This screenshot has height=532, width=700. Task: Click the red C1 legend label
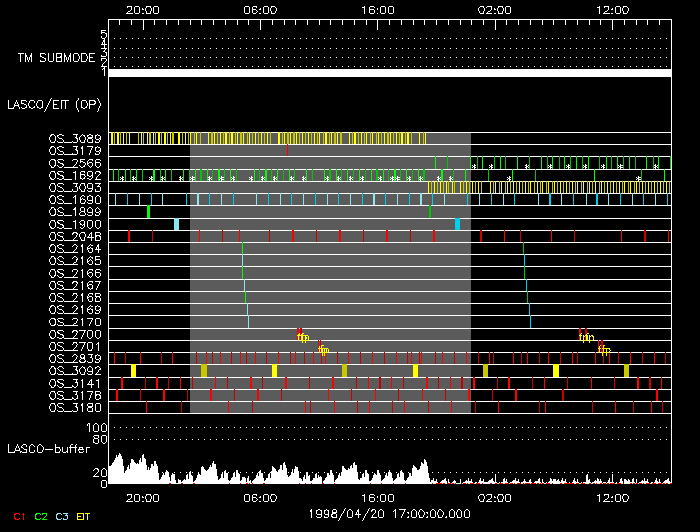click(19, 516)
